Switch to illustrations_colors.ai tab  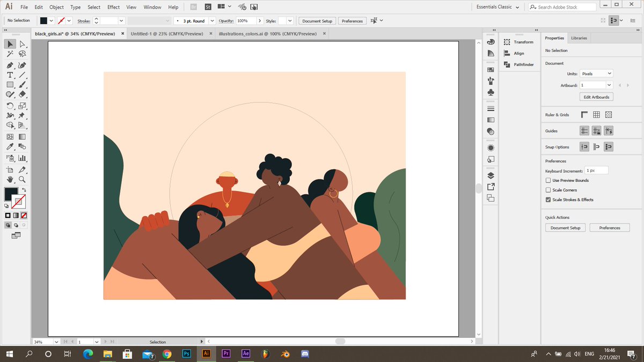(x=268, y=33)
